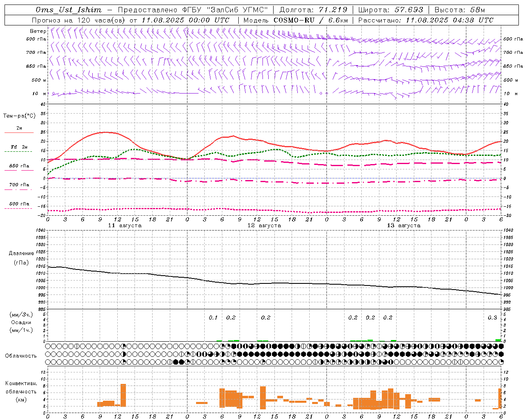
Task: Select the solid red 2м legend line
Action: point(19,132)
